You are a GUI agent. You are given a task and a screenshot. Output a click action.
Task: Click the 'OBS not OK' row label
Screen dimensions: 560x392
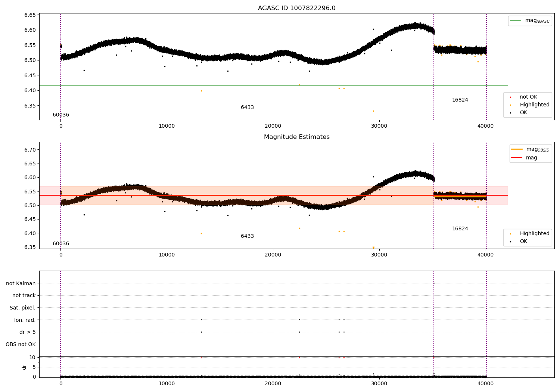click(x=21, y=344)
